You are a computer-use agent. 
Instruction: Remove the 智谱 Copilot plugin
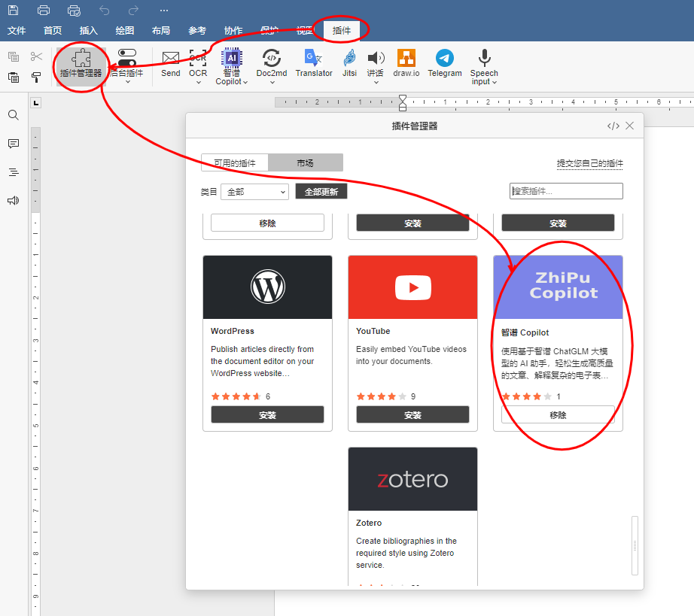pyautogui.click(x=558, y=414)
